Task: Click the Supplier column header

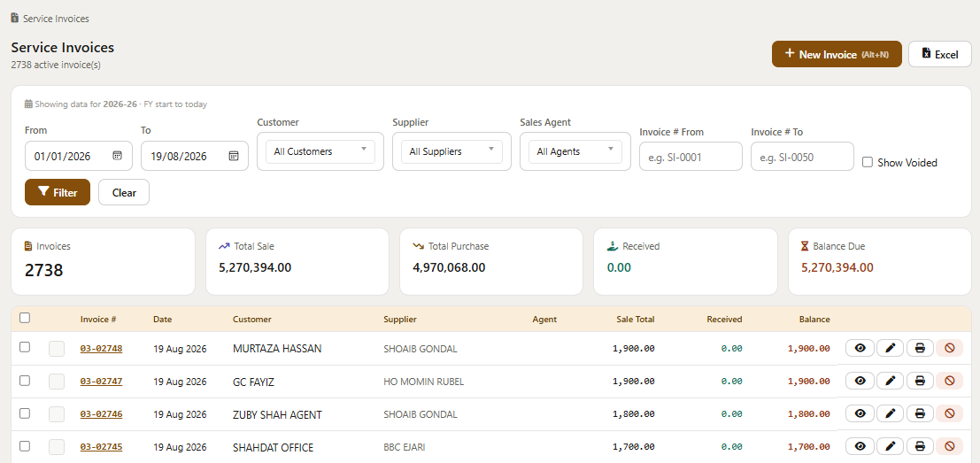Action: [400, 320]
